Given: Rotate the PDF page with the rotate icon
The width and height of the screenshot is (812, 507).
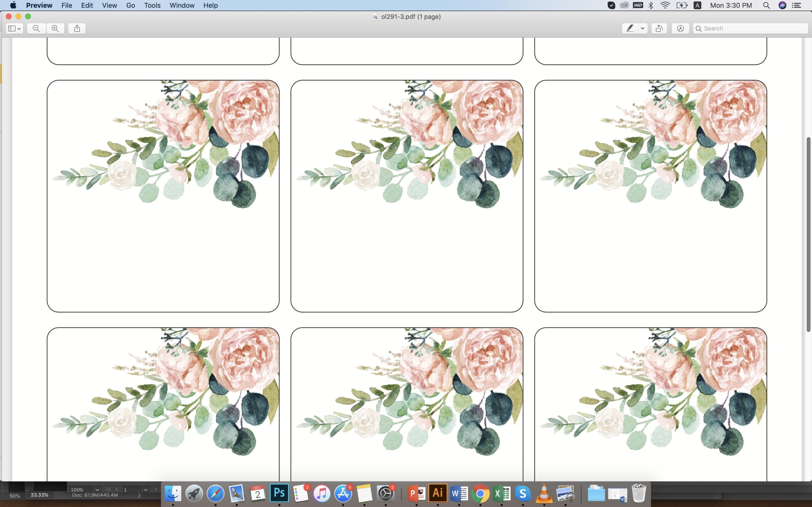Looking at the screenshot, I should pyautogui.click(x=658, y=28).
